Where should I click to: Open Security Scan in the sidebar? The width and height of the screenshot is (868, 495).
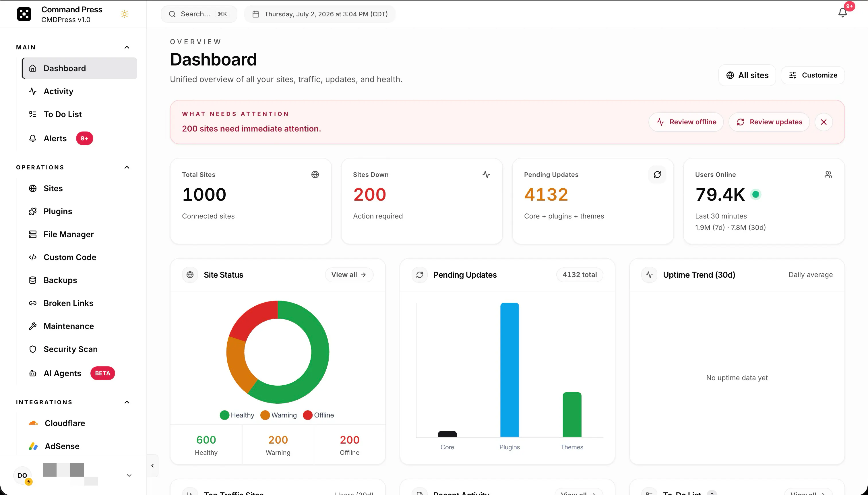(80, 349)
